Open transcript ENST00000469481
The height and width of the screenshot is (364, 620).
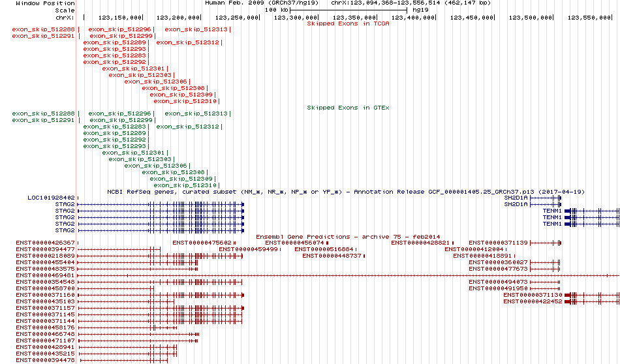(x=45, y=275)
